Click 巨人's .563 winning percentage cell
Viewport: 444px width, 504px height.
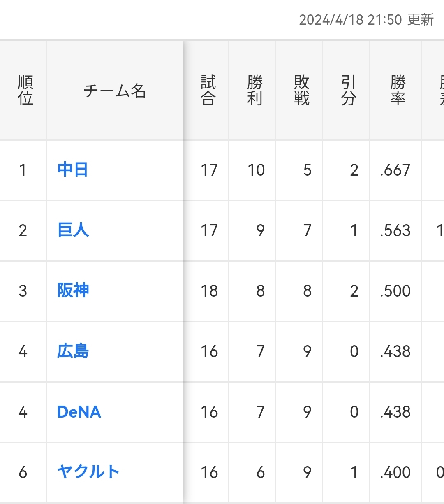395,230
